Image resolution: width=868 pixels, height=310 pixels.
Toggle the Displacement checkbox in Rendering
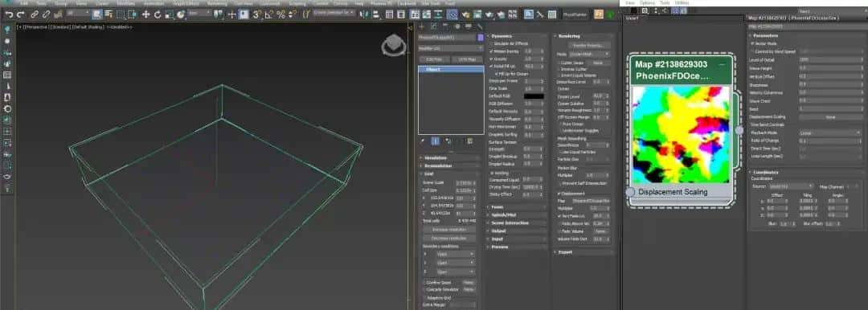(559, 194)
